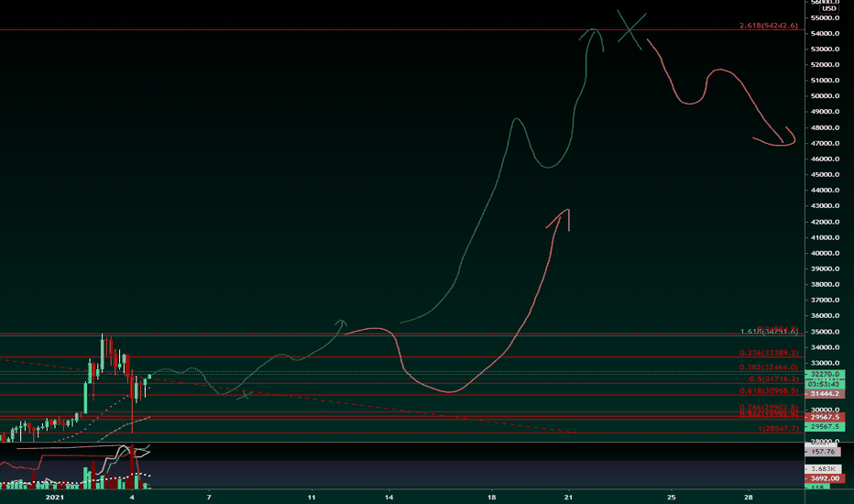This screenshot has width=854, height=504.
Task: Click the 55000.0 tick on price scale
Action: 825,17
